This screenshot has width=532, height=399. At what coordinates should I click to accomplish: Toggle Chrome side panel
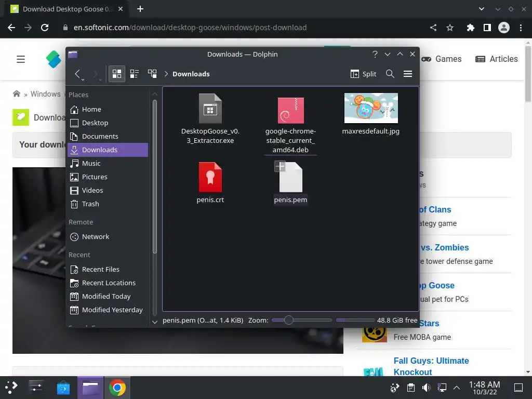(487, 28)
